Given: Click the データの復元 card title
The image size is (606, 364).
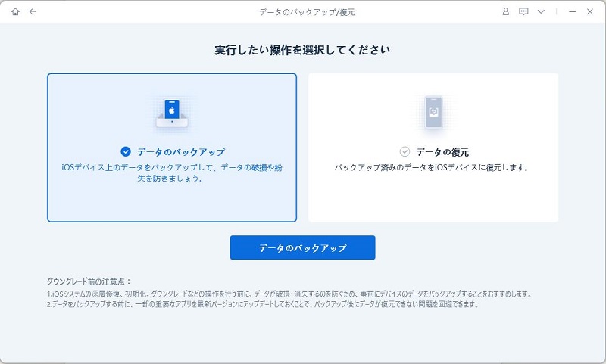Looking at the screenshot, I should (442, 152).
